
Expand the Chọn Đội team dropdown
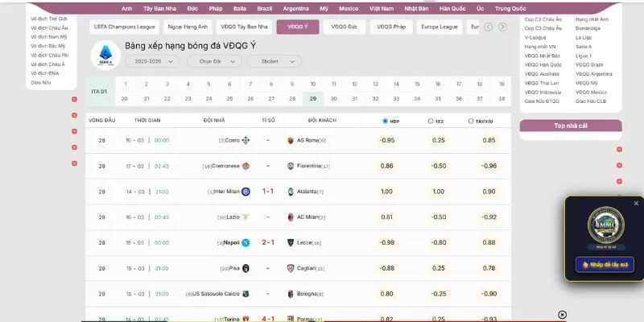213,61
